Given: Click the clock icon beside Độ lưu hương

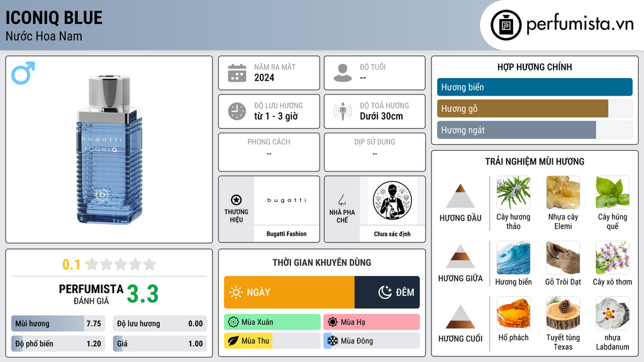Looking at the screenshot, I should point(237,112).
